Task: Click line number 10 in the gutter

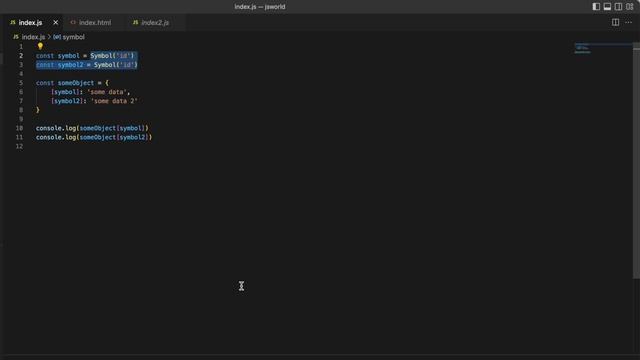Action: (x=20, y=128)
